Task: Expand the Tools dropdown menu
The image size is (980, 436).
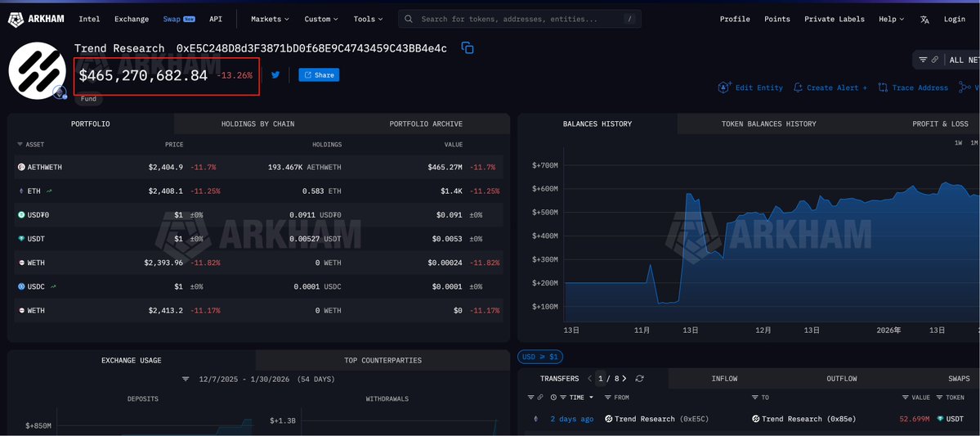Action: pyautogui.click(x=369, y=19)
